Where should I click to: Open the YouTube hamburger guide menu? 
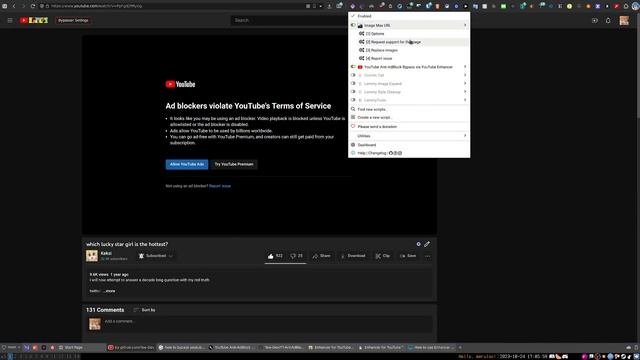tap(10, 20)
